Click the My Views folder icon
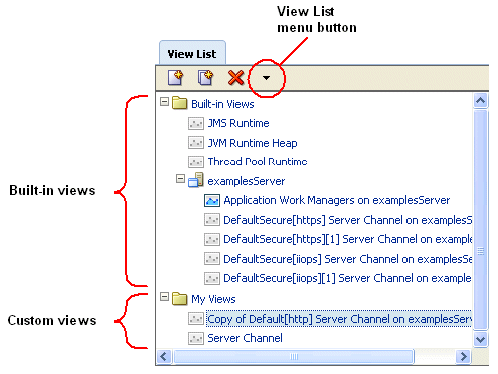498x374 pixels. [x=180, y=298]
